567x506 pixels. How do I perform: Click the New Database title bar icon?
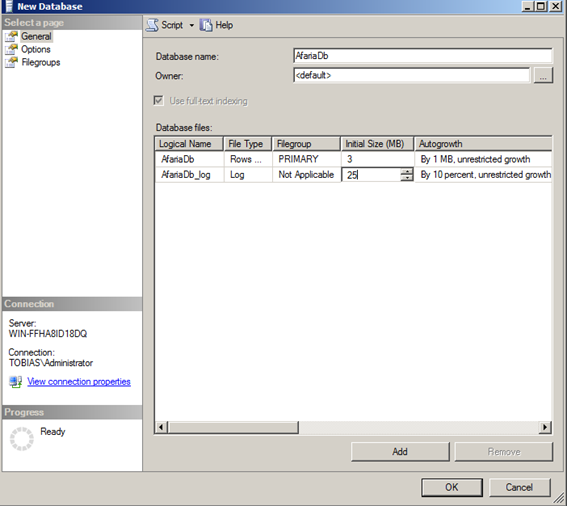click(x=9, y=6)
